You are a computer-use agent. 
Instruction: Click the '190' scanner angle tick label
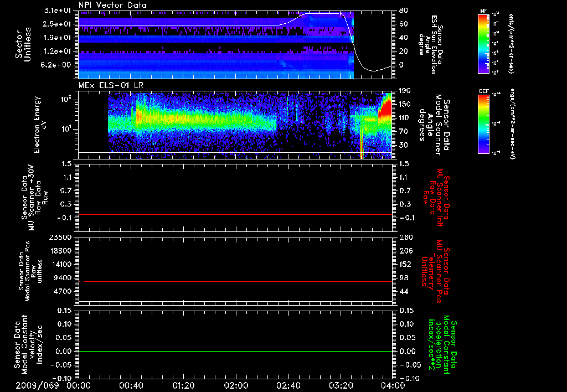pos(405,91)
